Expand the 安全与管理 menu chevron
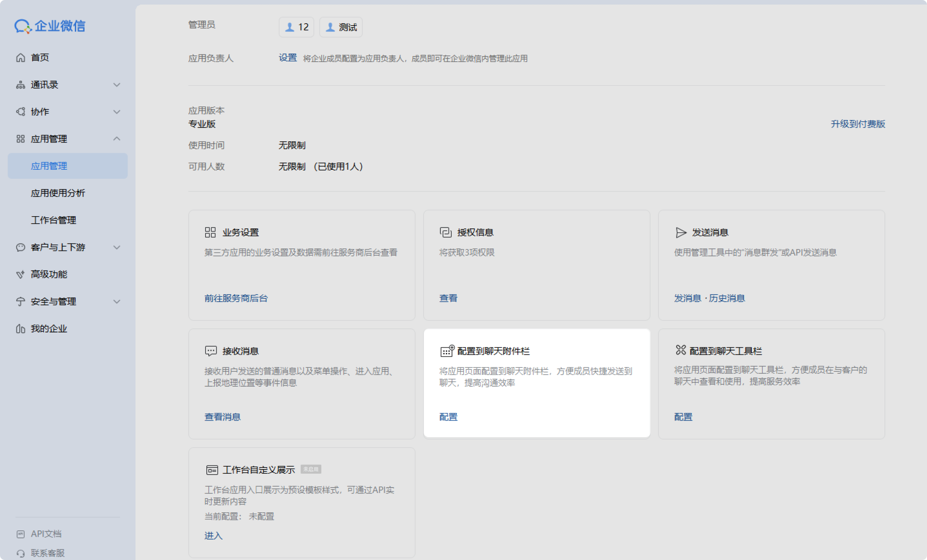 click(117, 302)
